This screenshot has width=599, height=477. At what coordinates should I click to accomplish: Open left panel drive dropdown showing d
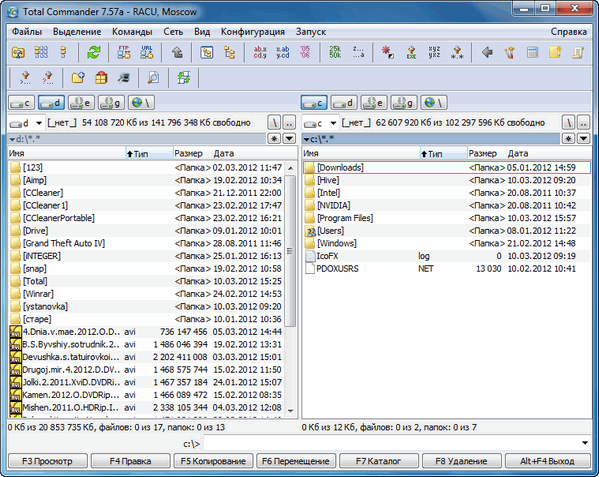coord(26,123)
